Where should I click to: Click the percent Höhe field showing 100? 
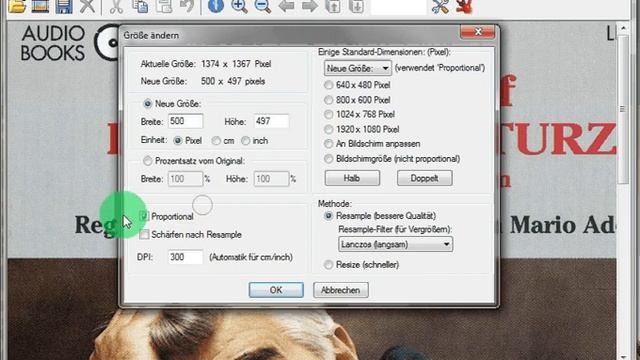[x=271, y=179]
